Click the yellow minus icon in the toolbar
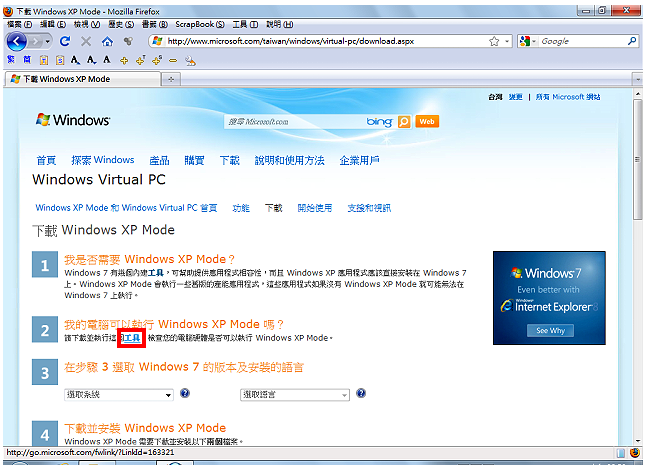650x470 pixels. [x=173, y=61]
